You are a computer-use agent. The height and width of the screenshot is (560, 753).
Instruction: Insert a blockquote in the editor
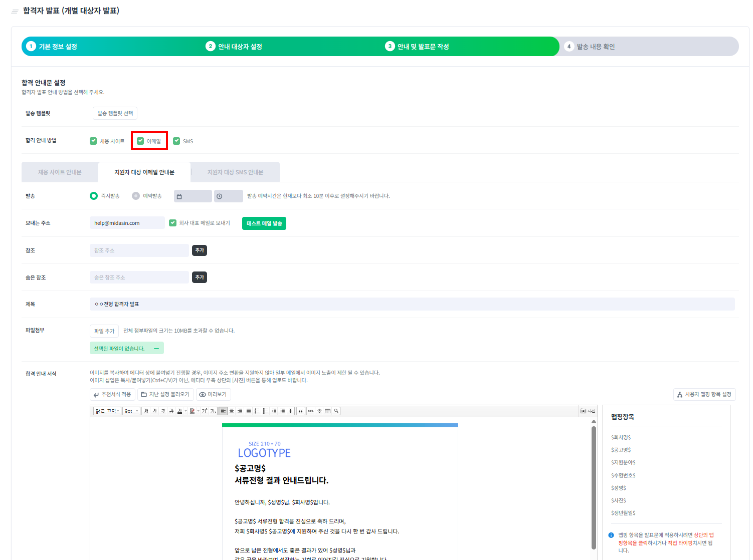(300, 411)
